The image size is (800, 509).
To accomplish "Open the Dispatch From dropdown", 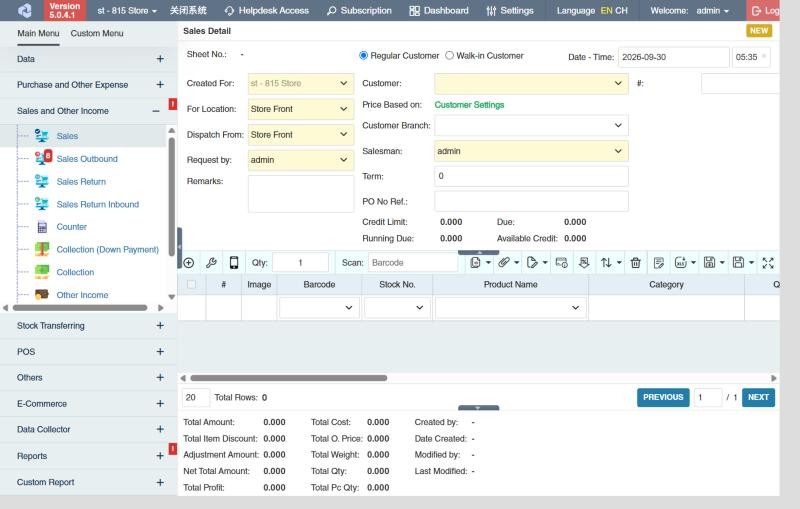I will 301,135.
